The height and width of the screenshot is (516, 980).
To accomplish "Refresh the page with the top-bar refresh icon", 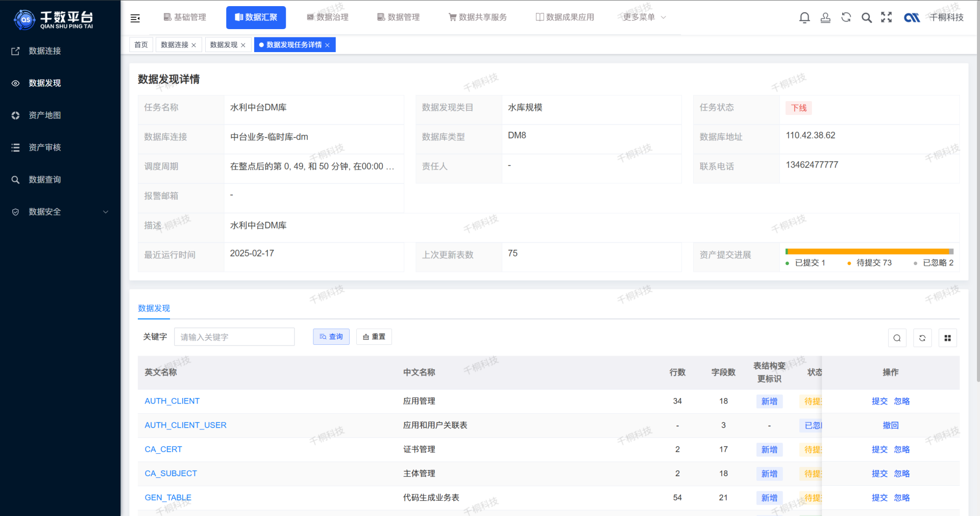I will [x=846, y=17].
